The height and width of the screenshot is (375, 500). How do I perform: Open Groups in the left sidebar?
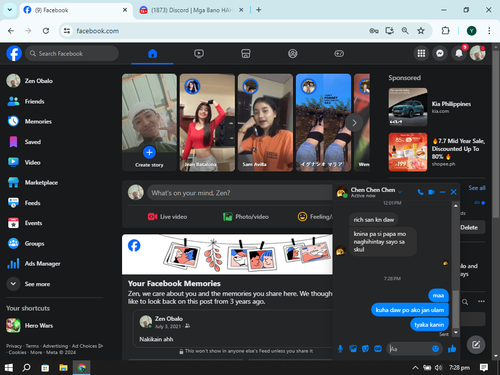coord(55,243)
